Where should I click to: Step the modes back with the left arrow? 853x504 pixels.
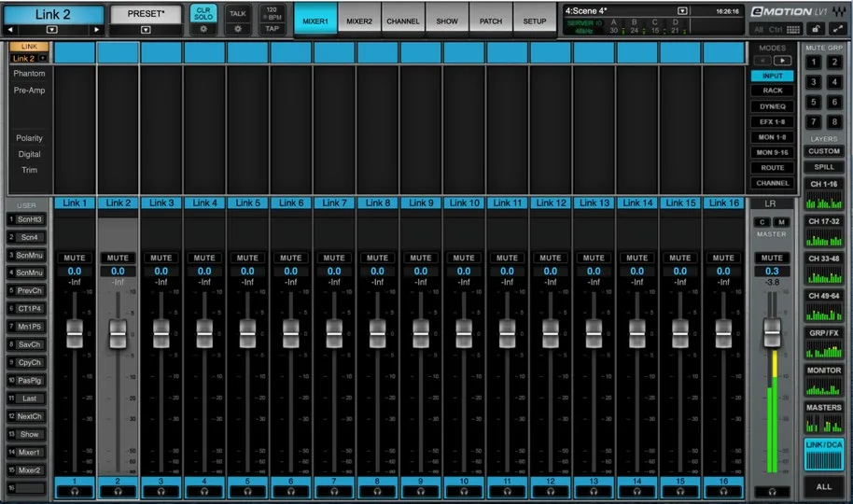(762, 61)
